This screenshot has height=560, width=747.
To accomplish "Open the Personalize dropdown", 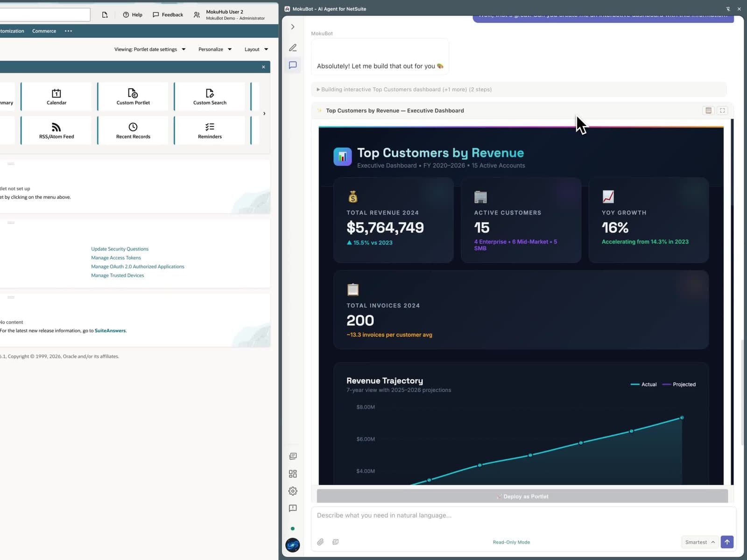I will pyautogui.click(x=215, y=49).
